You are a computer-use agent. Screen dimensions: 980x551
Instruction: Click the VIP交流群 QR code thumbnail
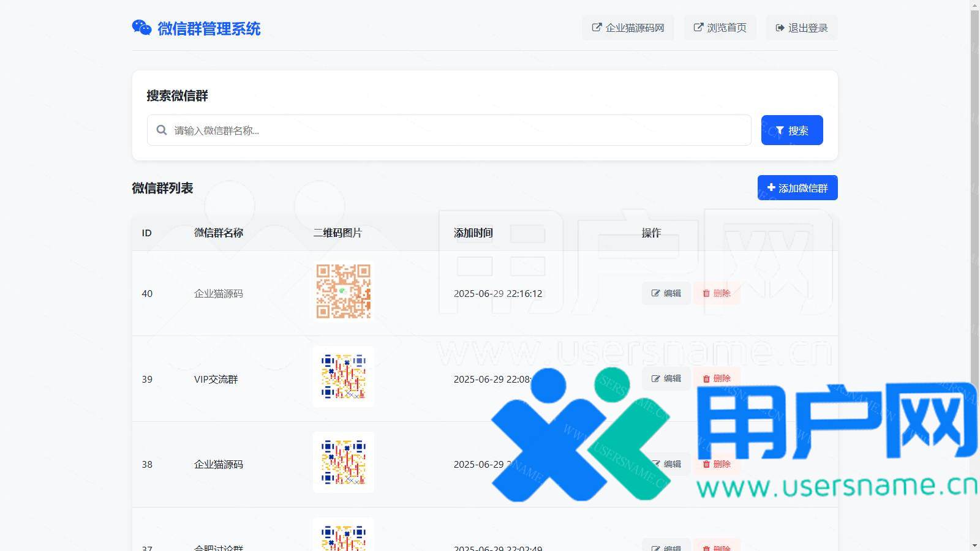[x=343, y=377]
